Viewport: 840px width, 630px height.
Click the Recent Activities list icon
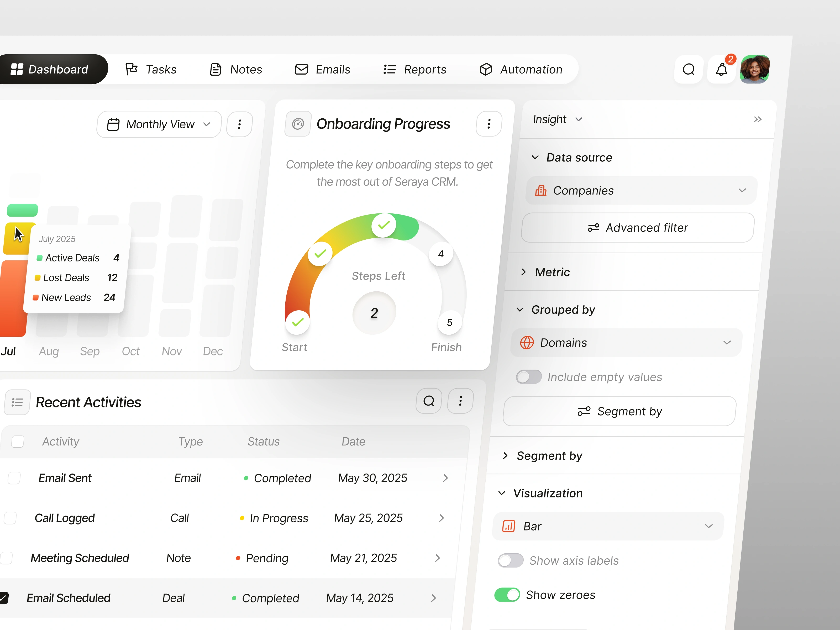tap(17, 402)
